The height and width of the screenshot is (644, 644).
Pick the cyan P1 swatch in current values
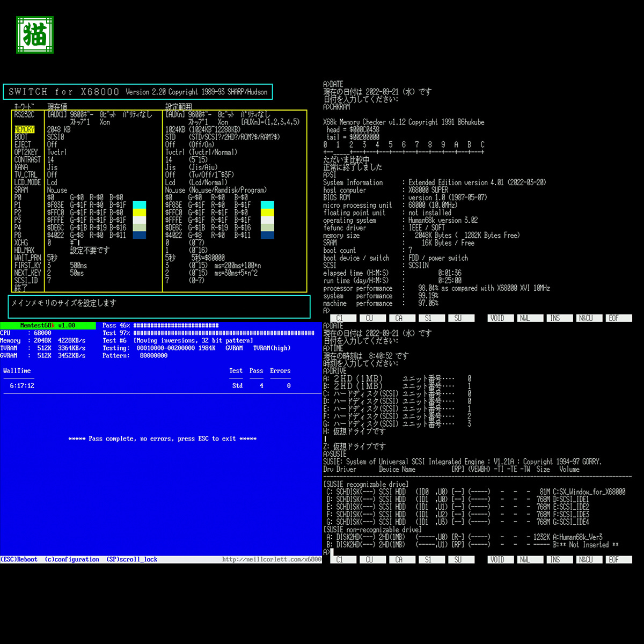click(x=139, y=205)
